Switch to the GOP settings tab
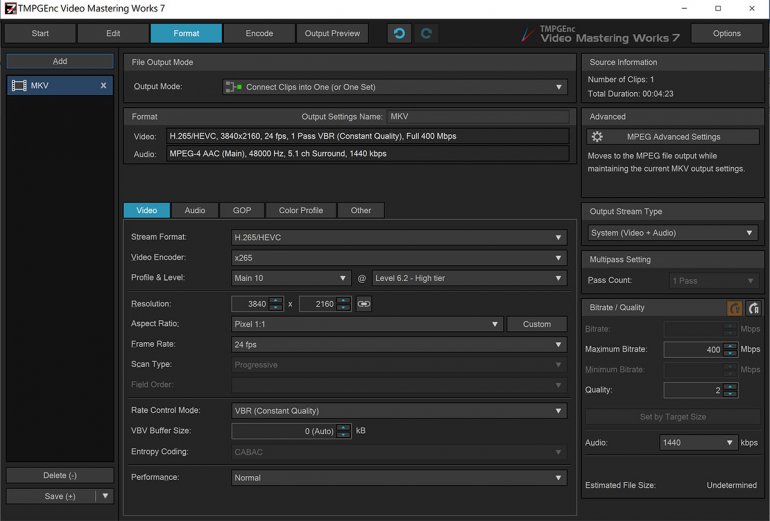Viewport: 770px width, 521px height. coord(242,210)
